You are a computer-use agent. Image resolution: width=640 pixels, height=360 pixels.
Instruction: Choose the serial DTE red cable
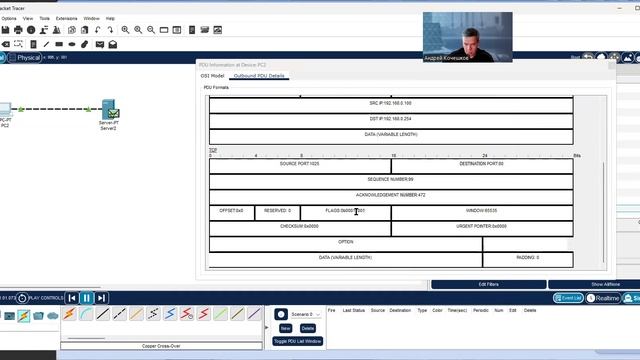[204, 314]
